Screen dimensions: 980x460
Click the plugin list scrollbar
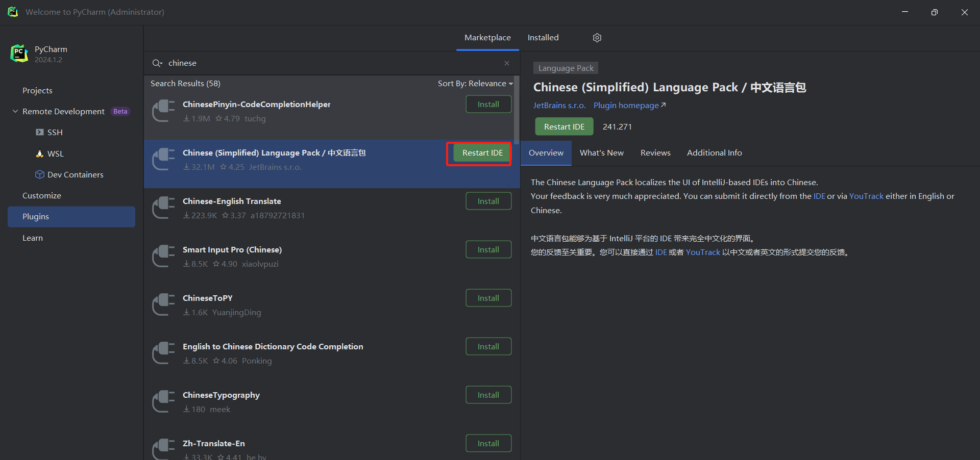(517, 110)
